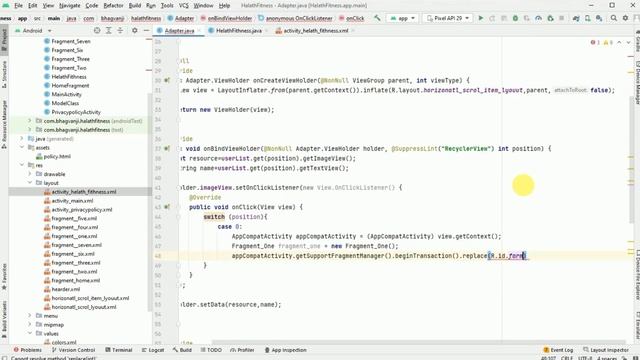
Task: Expand com.bhagvanji.halathfitness (test) package
Action: tap(29, 130)
